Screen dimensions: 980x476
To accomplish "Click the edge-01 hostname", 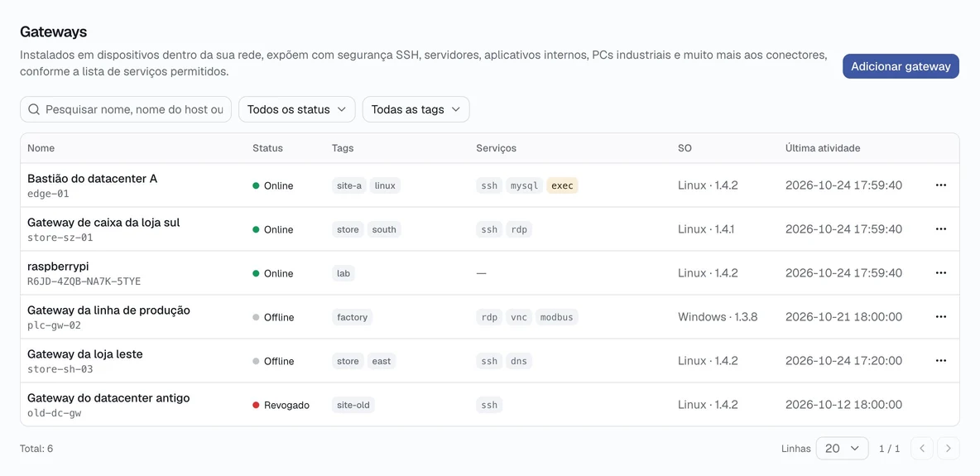I will (x=48, y=194).
